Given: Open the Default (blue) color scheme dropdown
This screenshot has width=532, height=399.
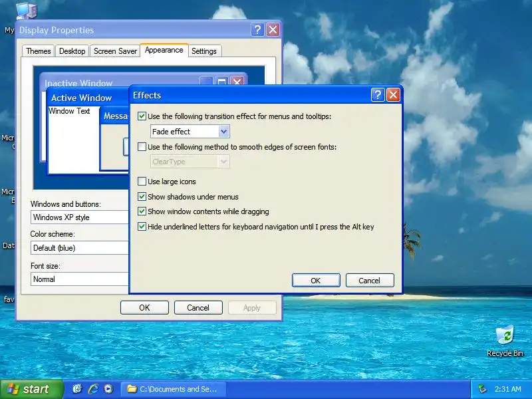Looking at the screenshot, I should [80, 247].
